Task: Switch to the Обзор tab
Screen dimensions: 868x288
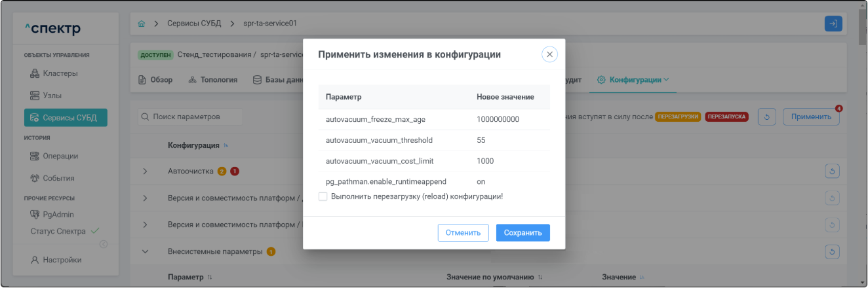Action: pos(155,80)
